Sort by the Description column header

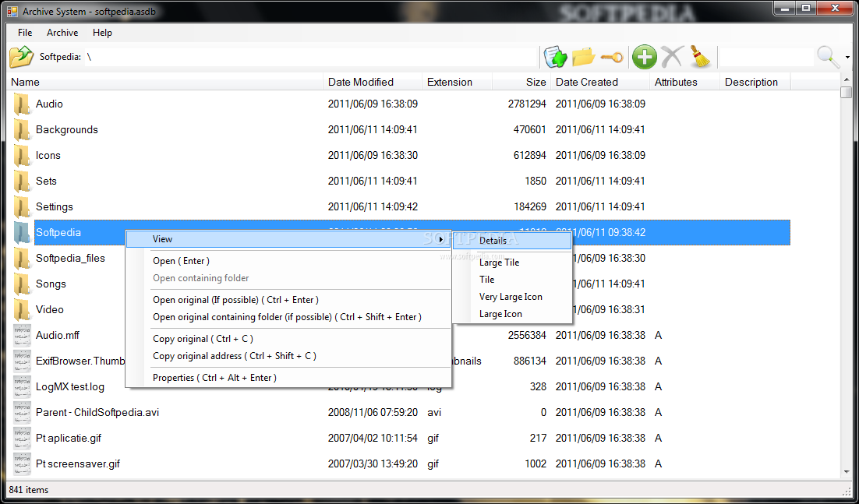[755, 82]
